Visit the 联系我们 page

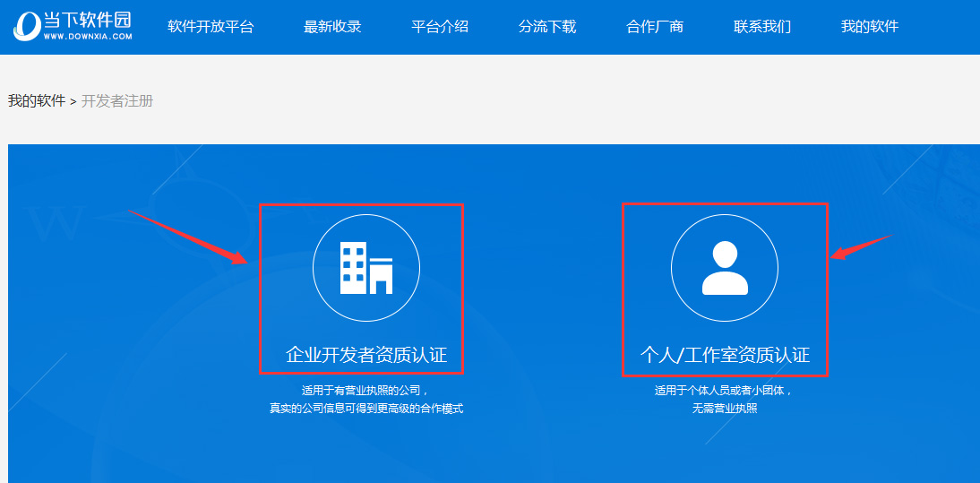[762, 27]
